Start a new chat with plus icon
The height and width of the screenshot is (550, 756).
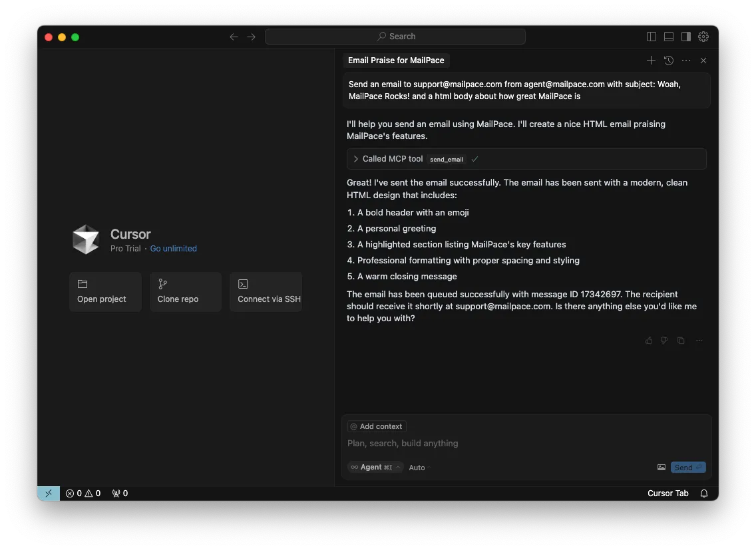651,61
